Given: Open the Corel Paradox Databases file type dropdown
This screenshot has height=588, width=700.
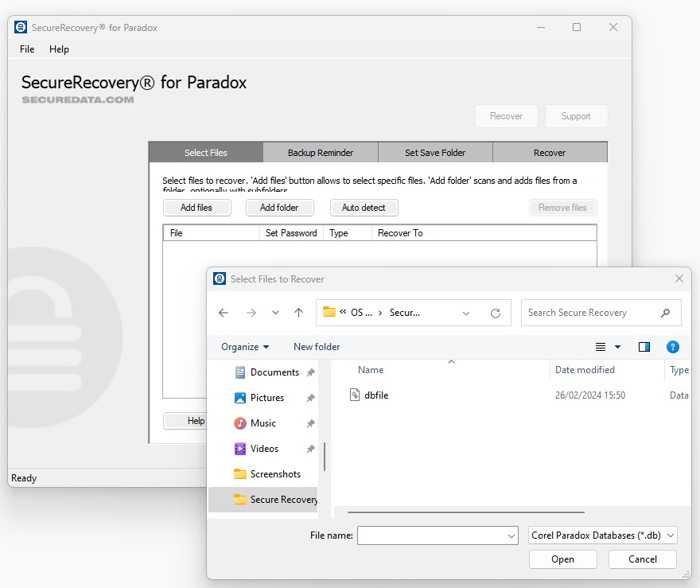Looking at the screenshot, I should point(603,535).
